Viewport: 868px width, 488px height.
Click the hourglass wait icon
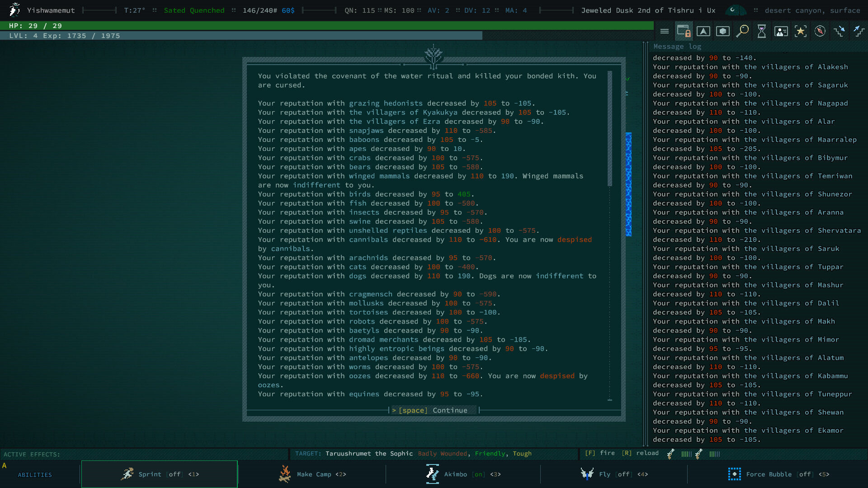[762, 31]
